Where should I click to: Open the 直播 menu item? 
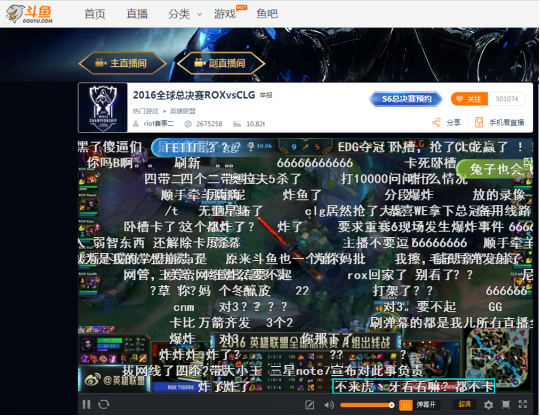[137, 14]
